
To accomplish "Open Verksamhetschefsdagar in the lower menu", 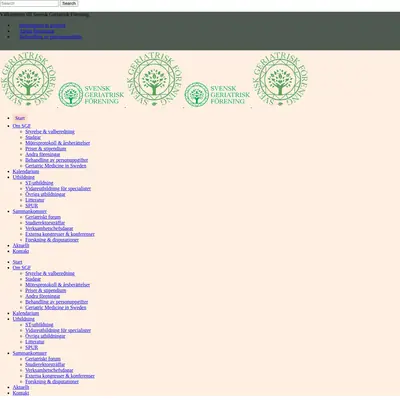I will tap(49, 370).
